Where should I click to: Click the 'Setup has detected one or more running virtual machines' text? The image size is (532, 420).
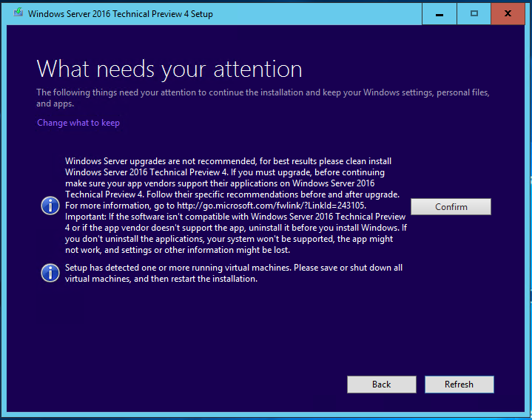[x=178, y=268]
